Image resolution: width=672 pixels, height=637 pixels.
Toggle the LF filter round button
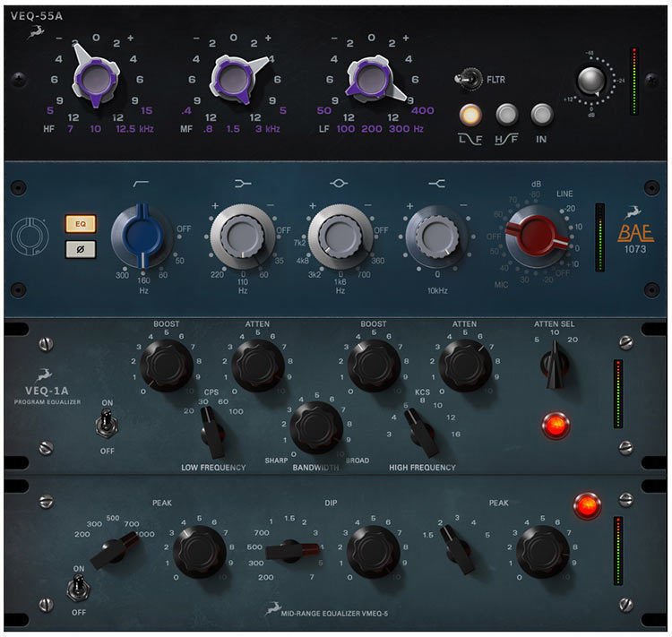pyautogui.click(x=470, y=115)
